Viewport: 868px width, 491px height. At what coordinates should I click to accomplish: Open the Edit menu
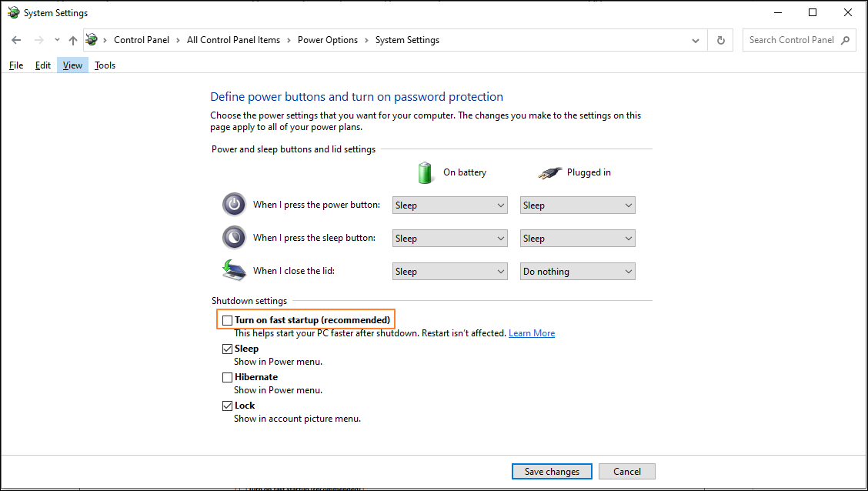tap(42, 65)
